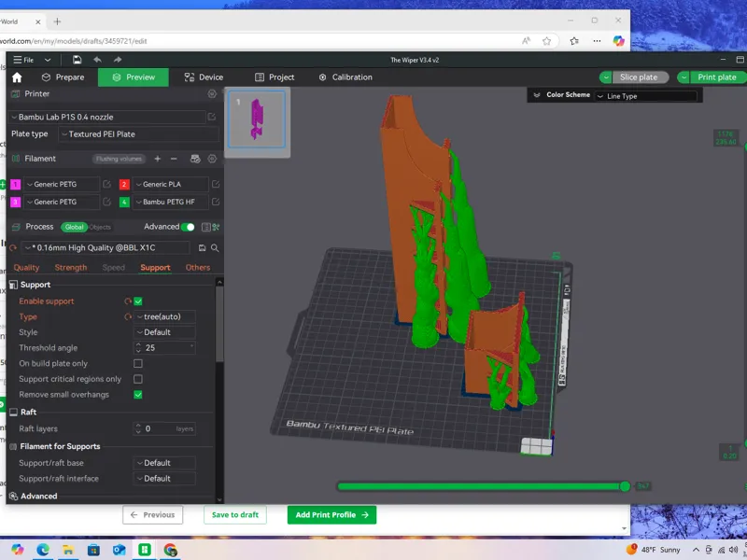This screenshot has width=747, height=560.
Task: Click the horizontal layer slider handle
Action: 625,486
